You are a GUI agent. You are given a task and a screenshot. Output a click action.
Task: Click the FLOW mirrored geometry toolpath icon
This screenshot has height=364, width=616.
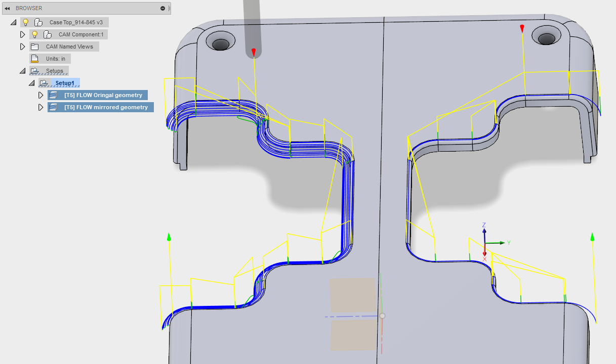coord(53,107)
